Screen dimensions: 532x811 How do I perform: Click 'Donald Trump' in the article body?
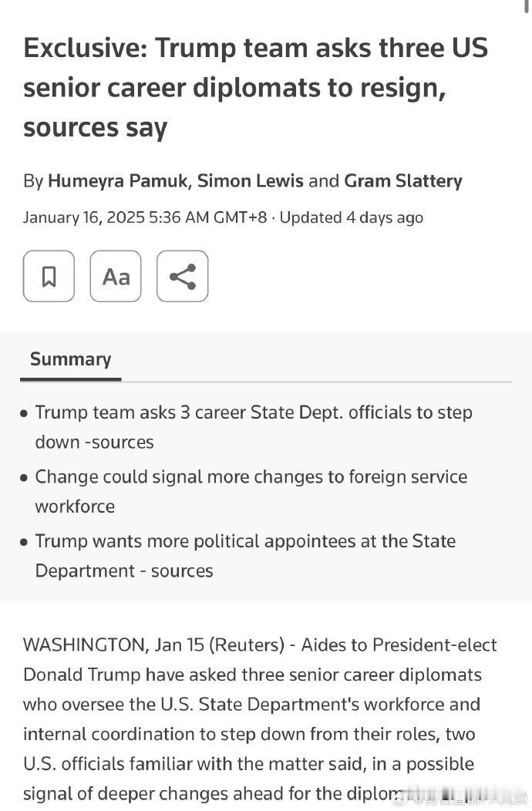[82, 675]
